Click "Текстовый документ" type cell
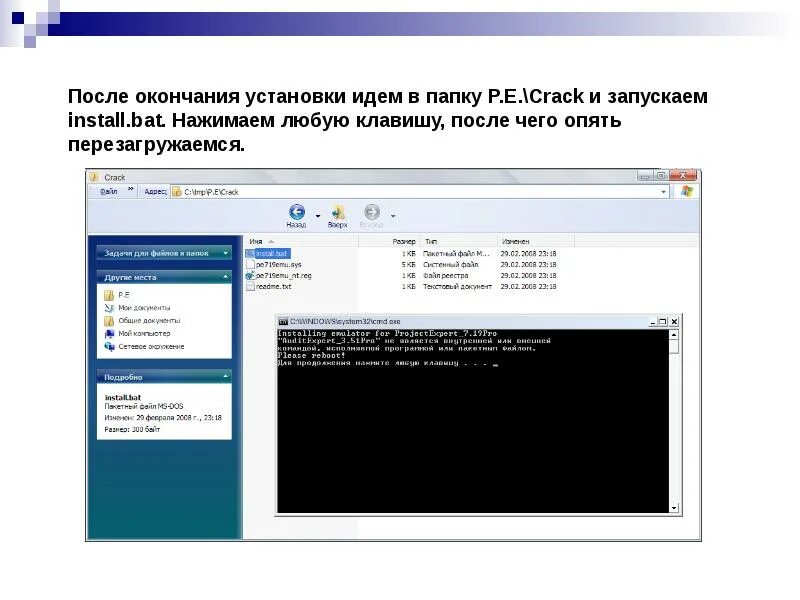 tap(457, 287)
